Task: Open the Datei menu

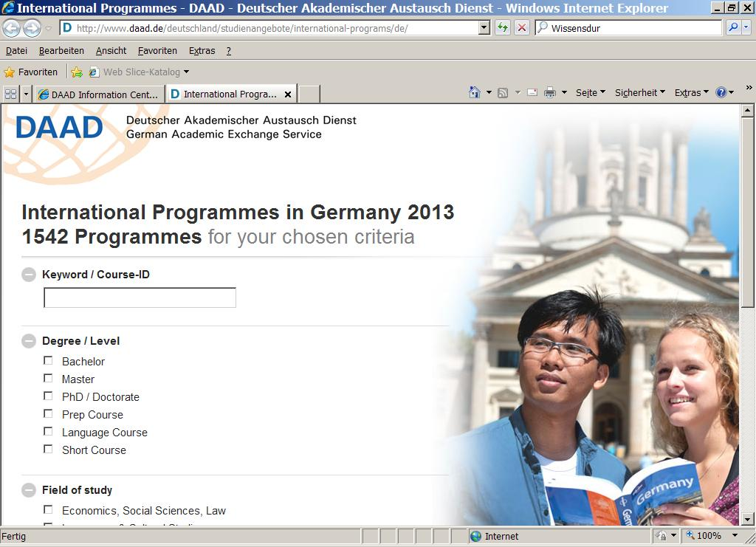Action: pos(16,51)
